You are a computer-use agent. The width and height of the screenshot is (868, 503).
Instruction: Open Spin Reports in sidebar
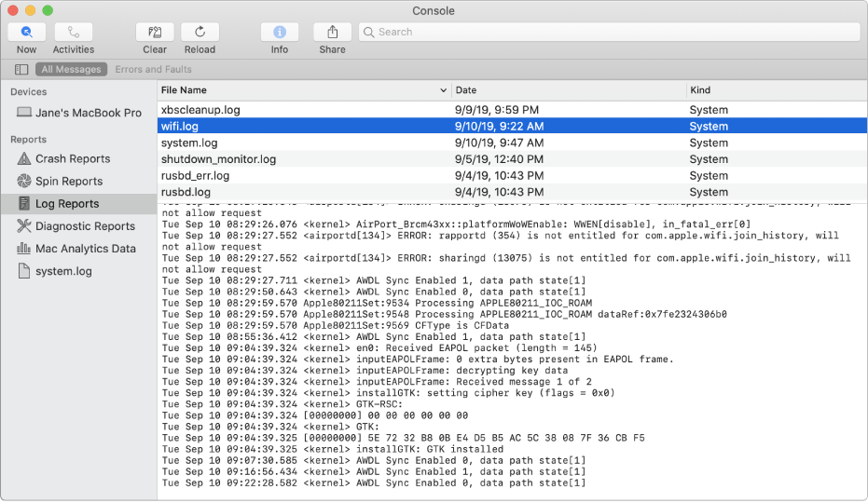click(x=68, y=182)
